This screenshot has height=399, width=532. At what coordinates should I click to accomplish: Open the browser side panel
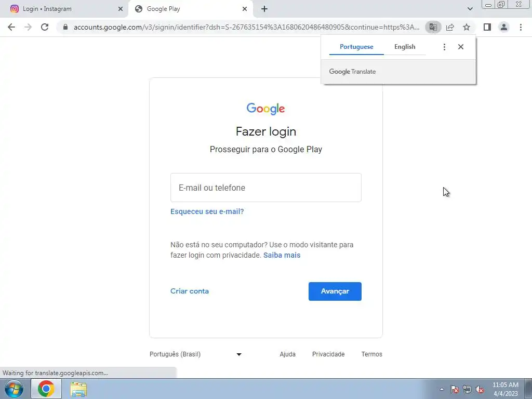coord(487,27)
